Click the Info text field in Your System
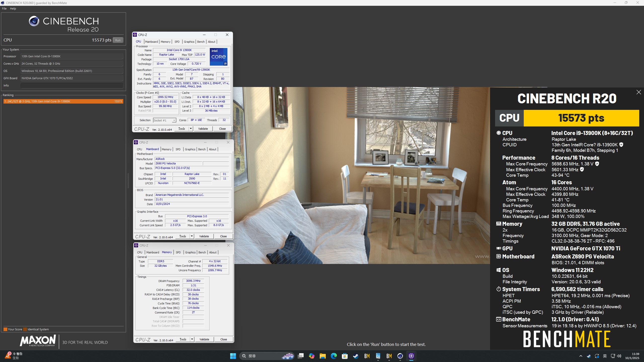The width and height of the screenshot is (644, 362). 72,85
